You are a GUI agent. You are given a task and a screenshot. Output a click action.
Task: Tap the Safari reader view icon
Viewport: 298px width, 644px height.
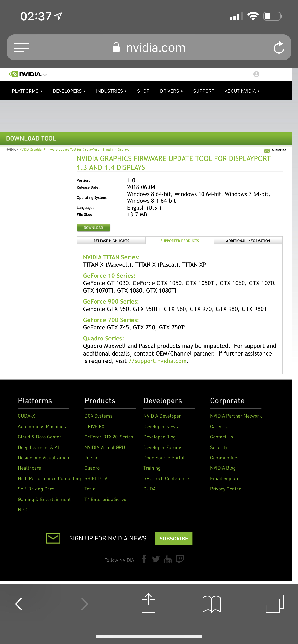(21, 47)
